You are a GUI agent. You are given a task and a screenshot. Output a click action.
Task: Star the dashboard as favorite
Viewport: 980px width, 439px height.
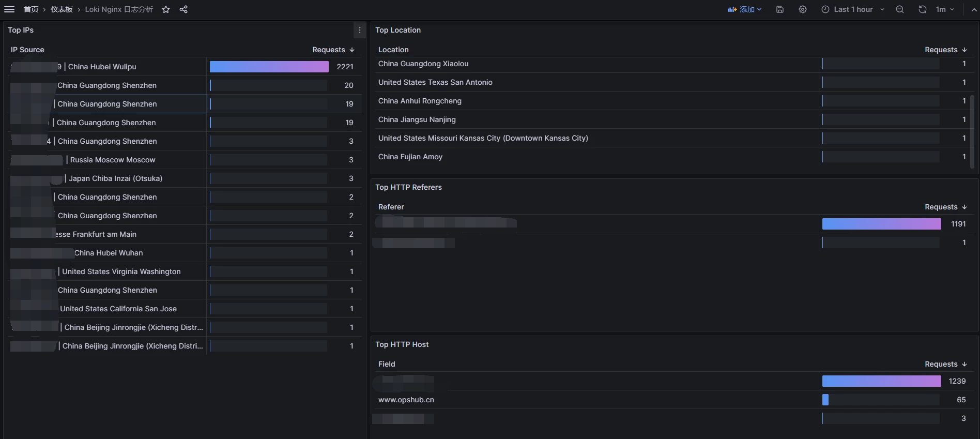click(166, 9)
